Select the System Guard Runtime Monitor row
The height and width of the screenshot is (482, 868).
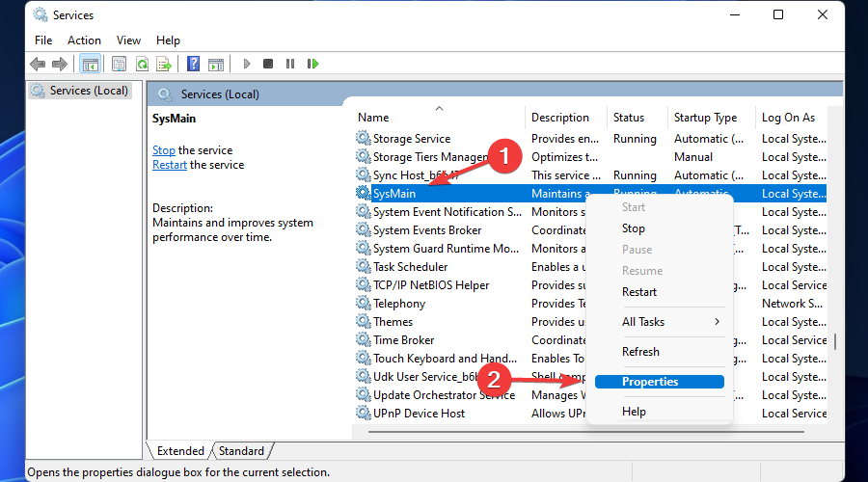[x=590, y=248]
